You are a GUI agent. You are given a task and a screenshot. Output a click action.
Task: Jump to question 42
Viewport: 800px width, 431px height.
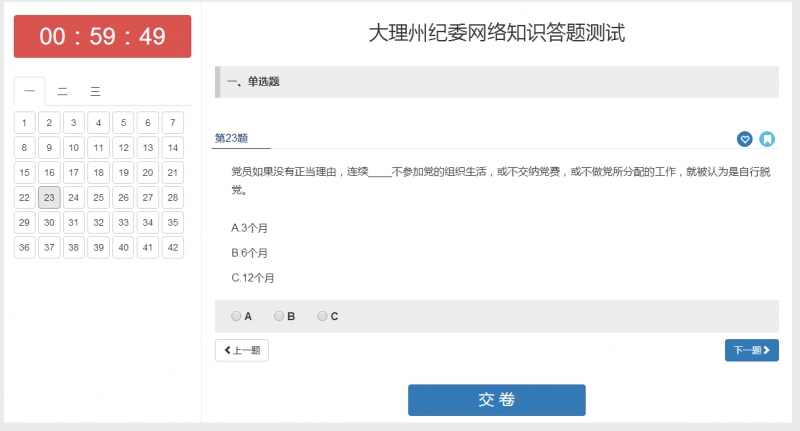tap(173, 247)
